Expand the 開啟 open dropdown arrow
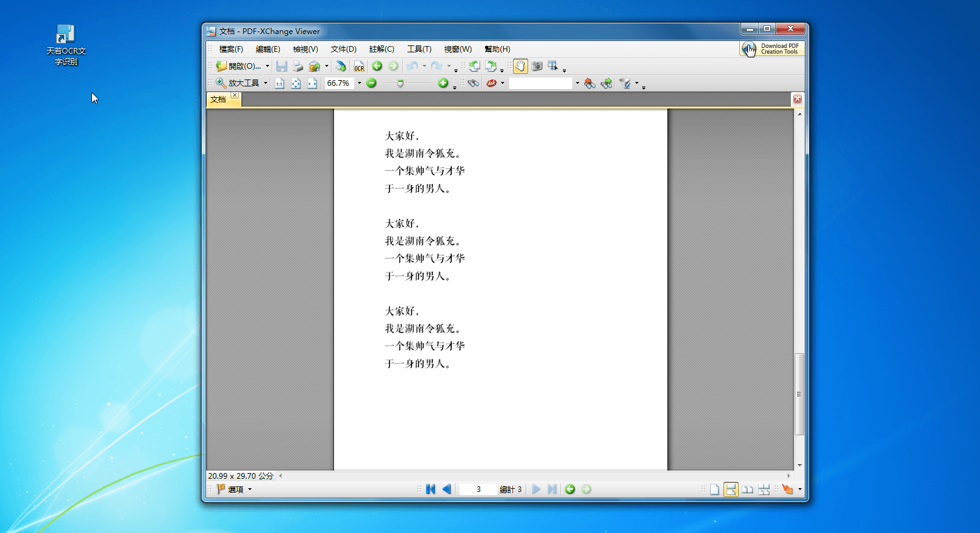980x533 pixels. point(267,66)
